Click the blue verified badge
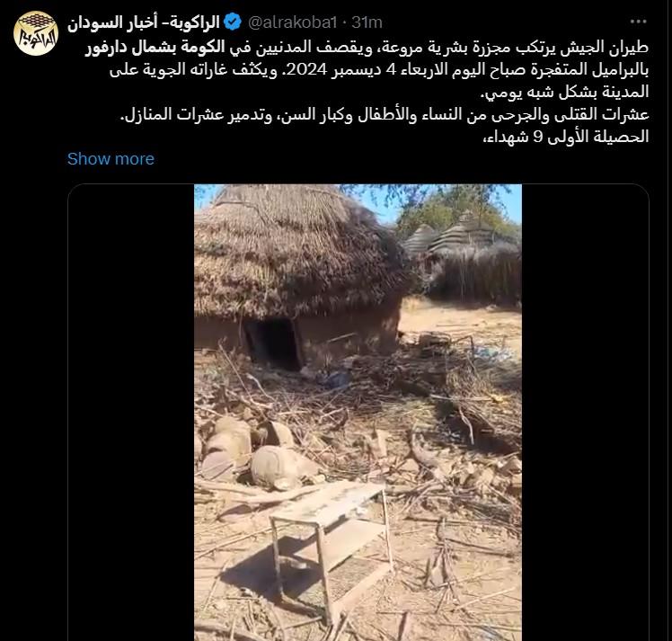This screenshot has width=672, height=641. click(233, 22)
